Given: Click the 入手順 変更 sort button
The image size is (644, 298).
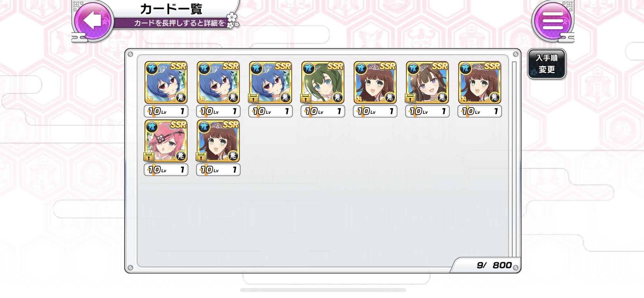Looking at the screenshot, I should 546,64.
